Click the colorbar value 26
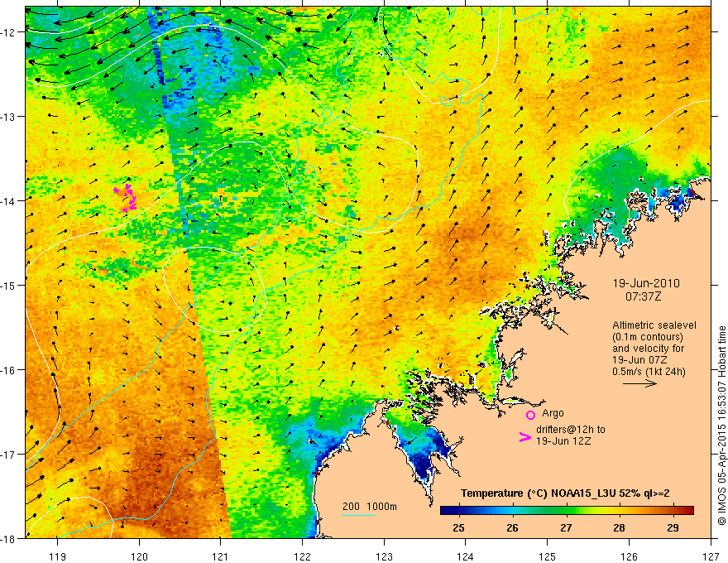 (512, 527)
